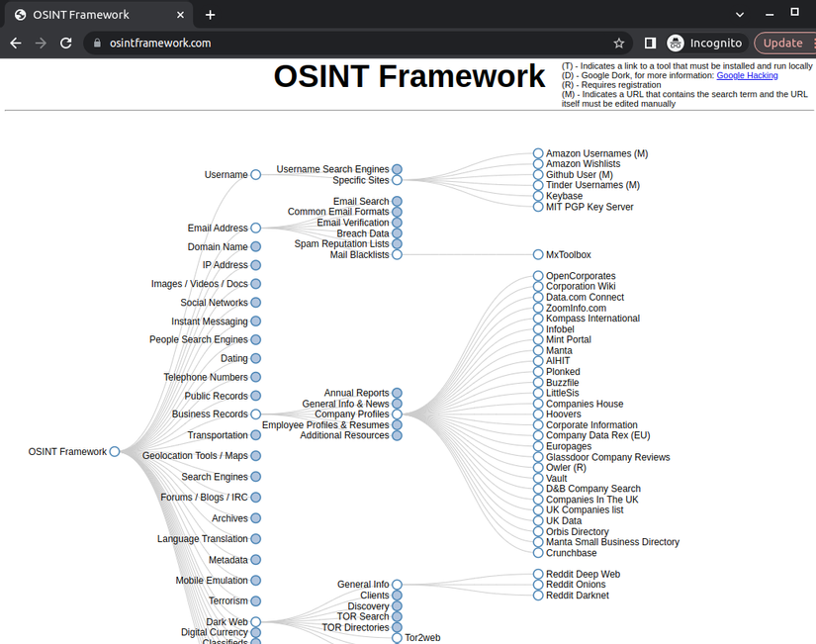Expand the Language Translation node
The height and width of the screenshot is (644, 816).
(x=255, y=539)
